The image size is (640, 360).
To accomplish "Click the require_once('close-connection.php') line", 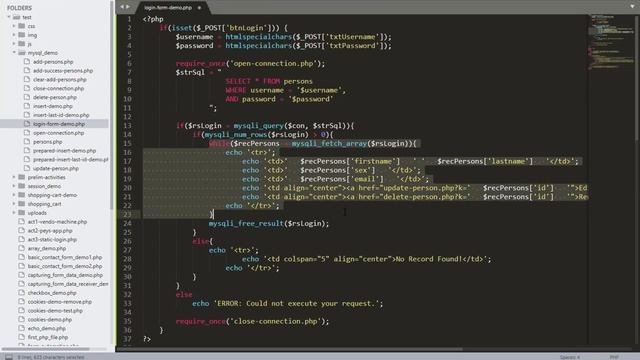I will pos(252,321).
